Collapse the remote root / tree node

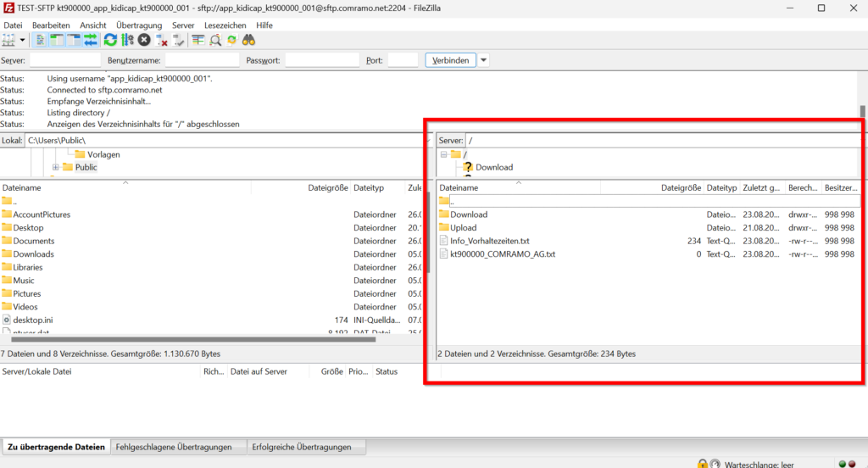(x=444, y=154)
